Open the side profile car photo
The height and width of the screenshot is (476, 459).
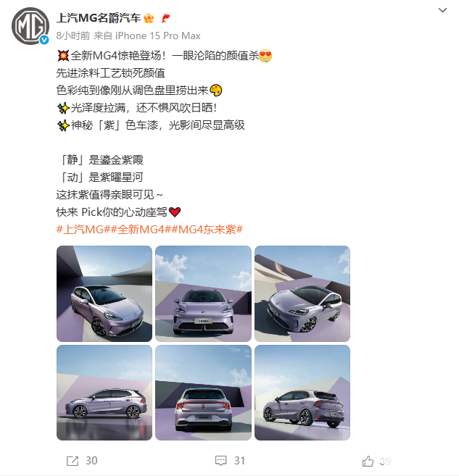104,393
